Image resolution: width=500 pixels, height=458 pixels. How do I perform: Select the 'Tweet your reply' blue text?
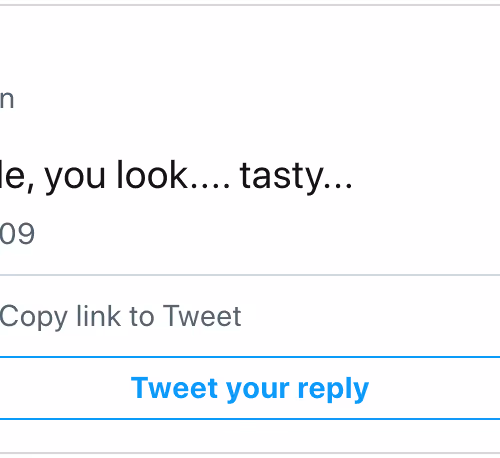pyautogui.click(x=250, y=388)
